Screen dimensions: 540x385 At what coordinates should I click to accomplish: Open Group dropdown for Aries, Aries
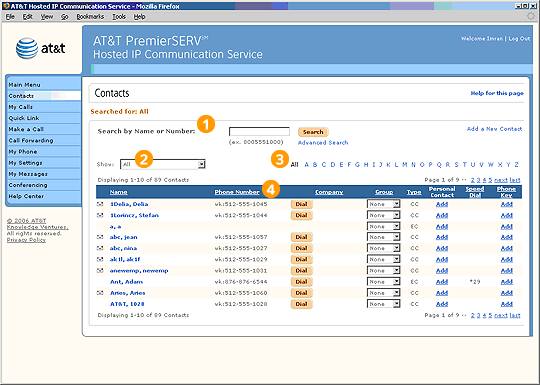click(383, 293)
